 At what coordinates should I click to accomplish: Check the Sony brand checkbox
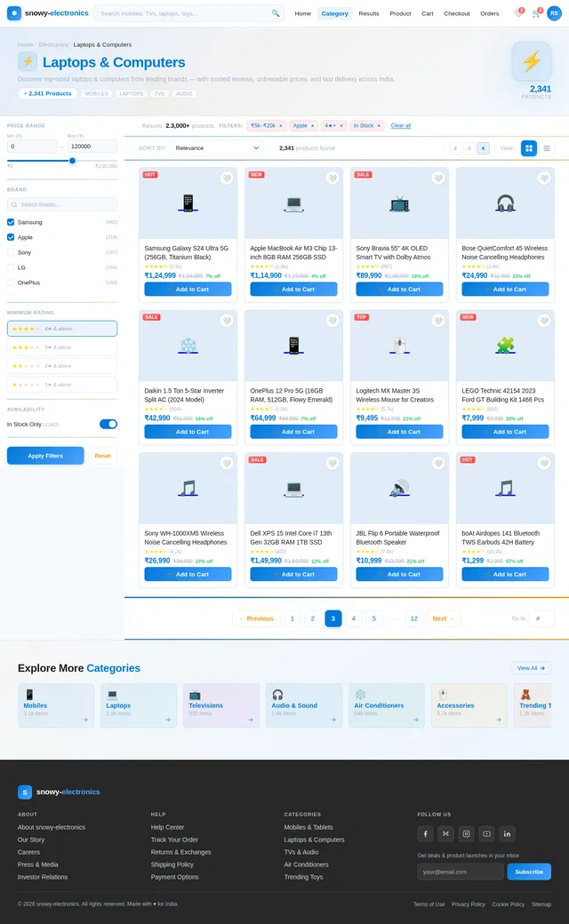pyautogui.click(x=11, y=252)
